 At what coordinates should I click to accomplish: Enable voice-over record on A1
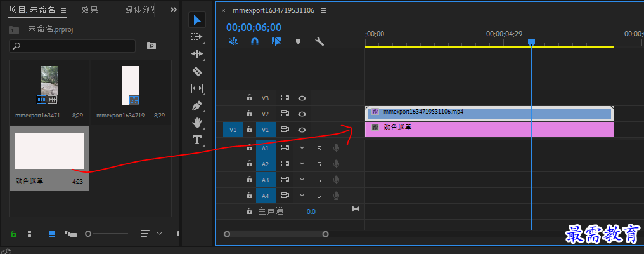(336, 148)
